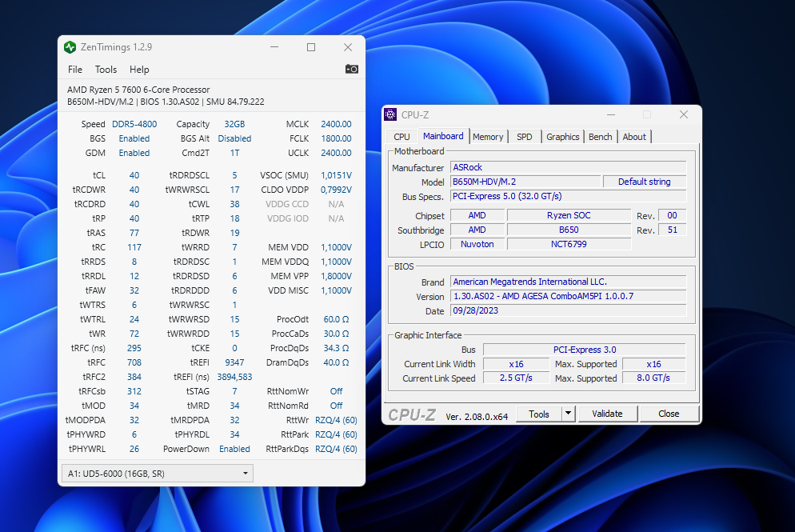Open the Help menu in ZenTimings

[x=139, y=70]
